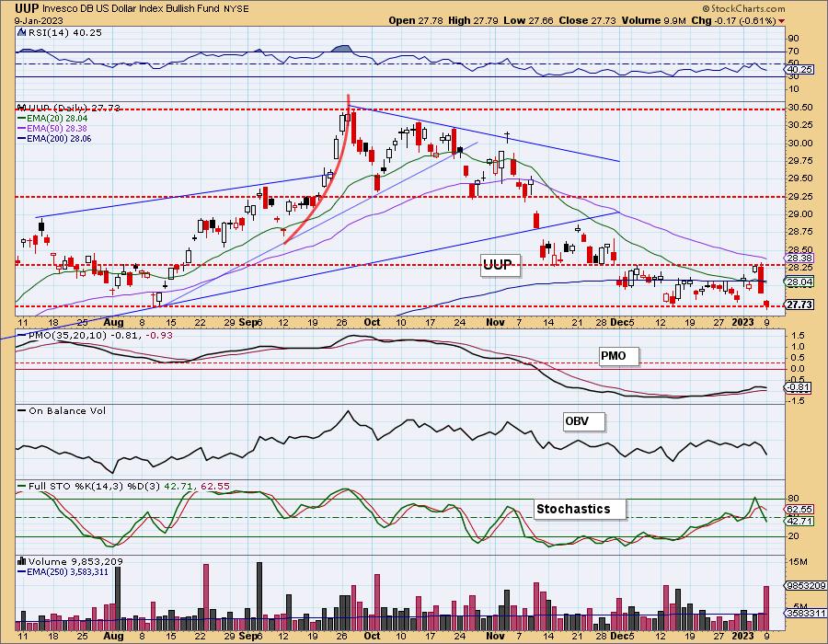Click the 28.38 price tag on right axis
The height and width of the screenshot is (644, 828).
click(x=799, y=259)
